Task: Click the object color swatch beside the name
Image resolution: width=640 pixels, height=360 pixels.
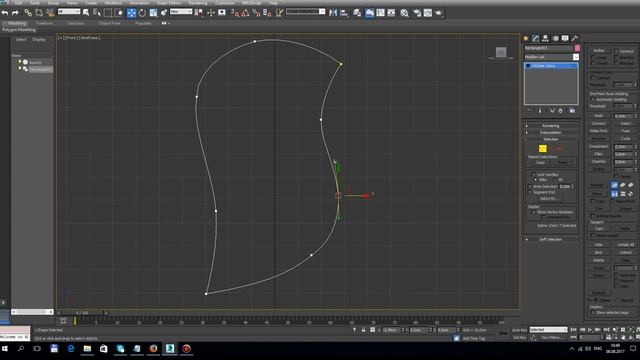Action: [577, 48]
